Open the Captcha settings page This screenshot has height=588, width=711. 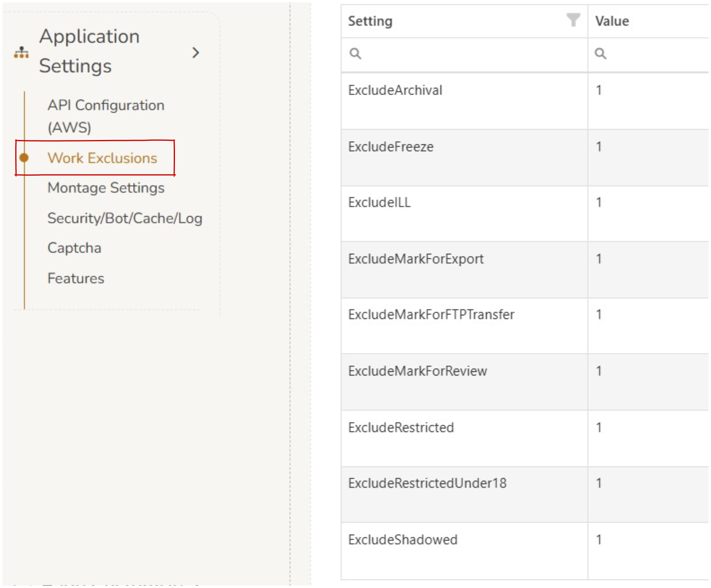tap(74, 248)
